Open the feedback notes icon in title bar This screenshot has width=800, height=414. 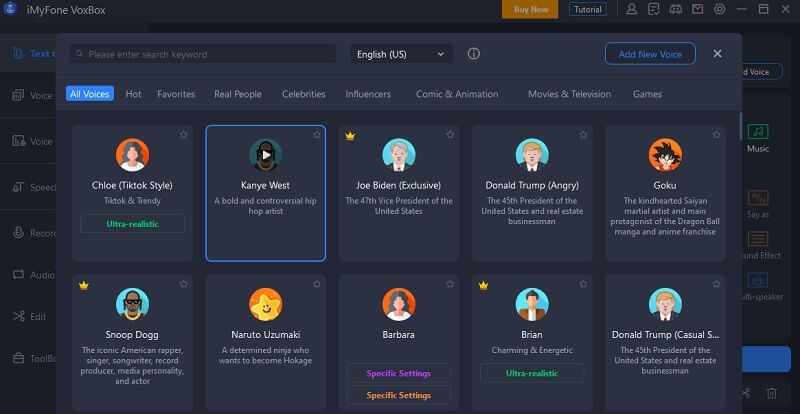point(654,9)
